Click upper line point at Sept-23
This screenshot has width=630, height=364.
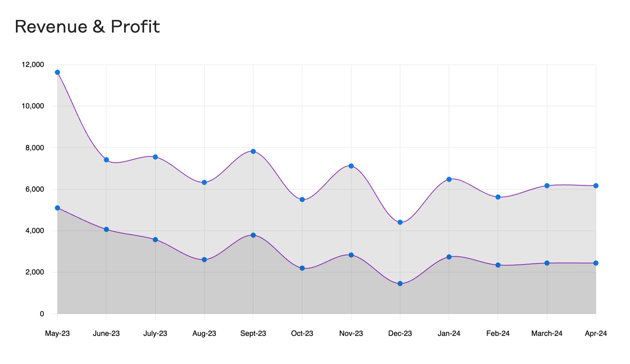[x=253, y=151]
